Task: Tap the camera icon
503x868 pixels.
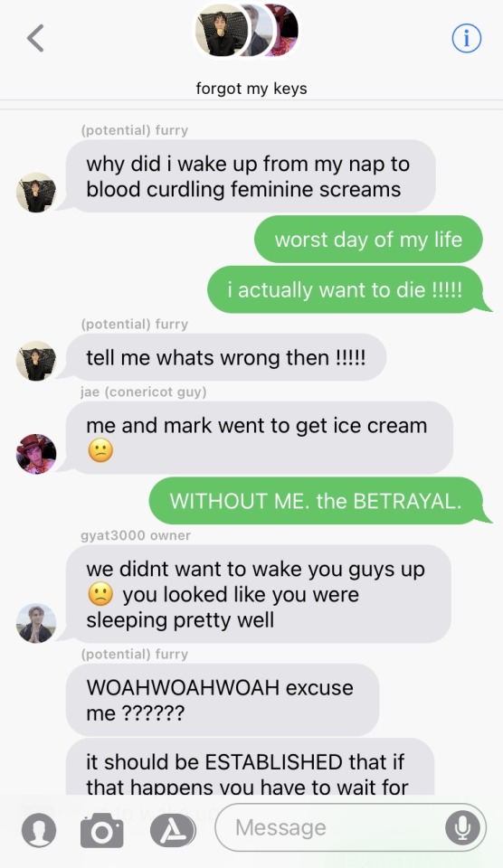Action: click(x=102, y=830)
